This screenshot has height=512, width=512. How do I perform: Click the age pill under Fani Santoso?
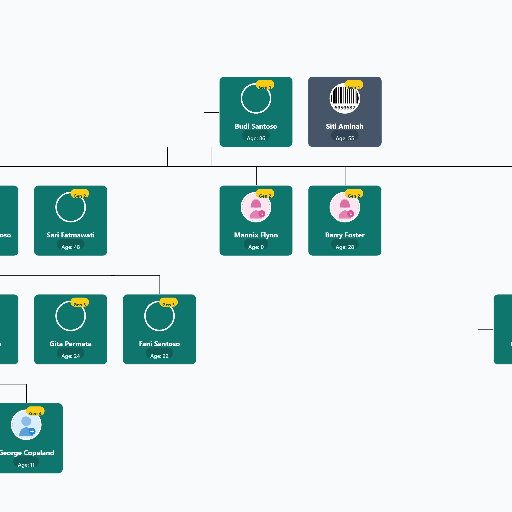(159, 356)
